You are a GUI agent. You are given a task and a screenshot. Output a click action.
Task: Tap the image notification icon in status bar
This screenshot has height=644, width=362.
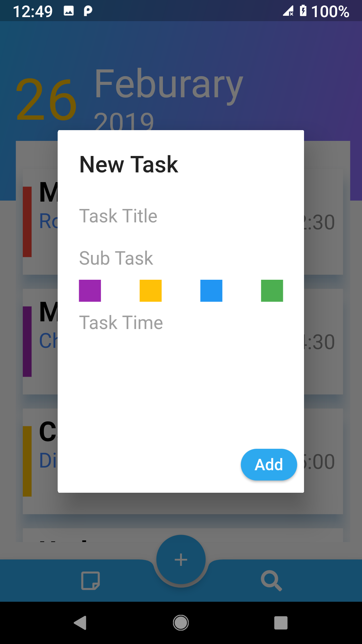(x=69, y=11)
